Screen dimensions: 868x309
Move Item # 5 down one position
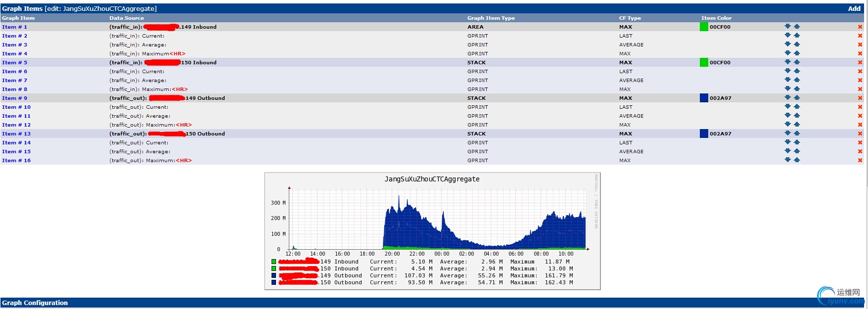(787, 62)
